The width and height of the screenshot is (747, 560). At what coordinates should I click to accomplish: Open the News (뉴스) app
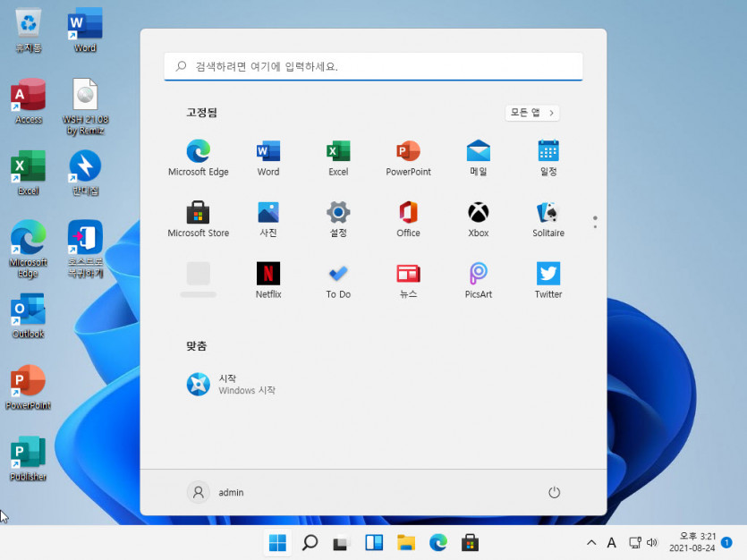pyautogui.click(x=408, y=281)
